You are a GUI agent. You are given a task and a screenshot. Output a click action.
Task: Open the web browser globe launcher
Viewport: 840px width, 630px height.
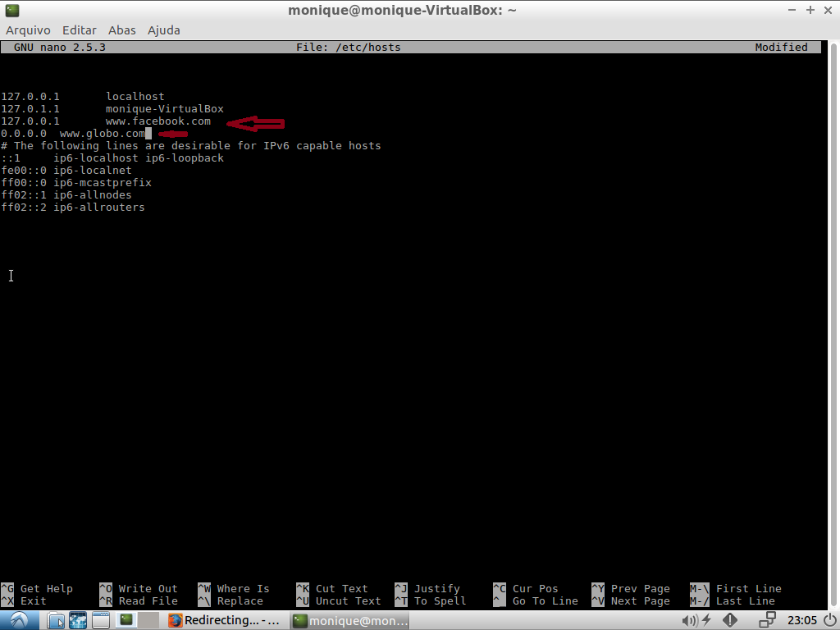[x=78, y=620]
